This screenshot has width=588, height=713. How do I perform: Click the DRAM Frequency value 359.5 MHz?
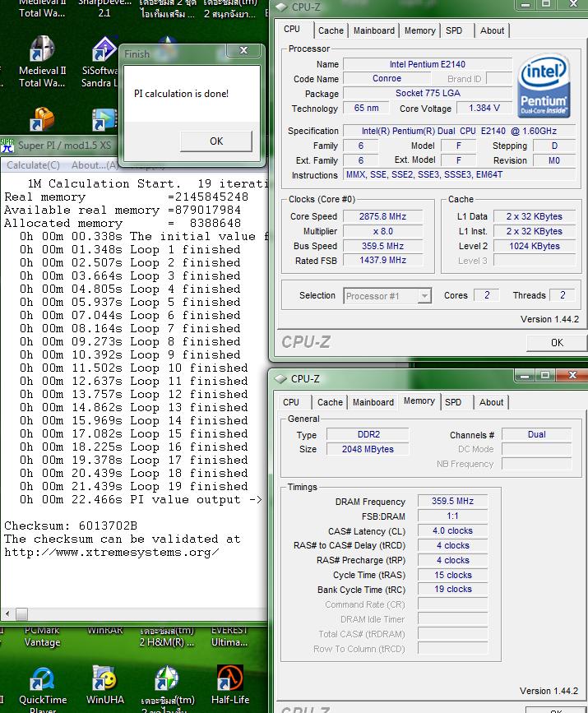[x=452, y=501]
